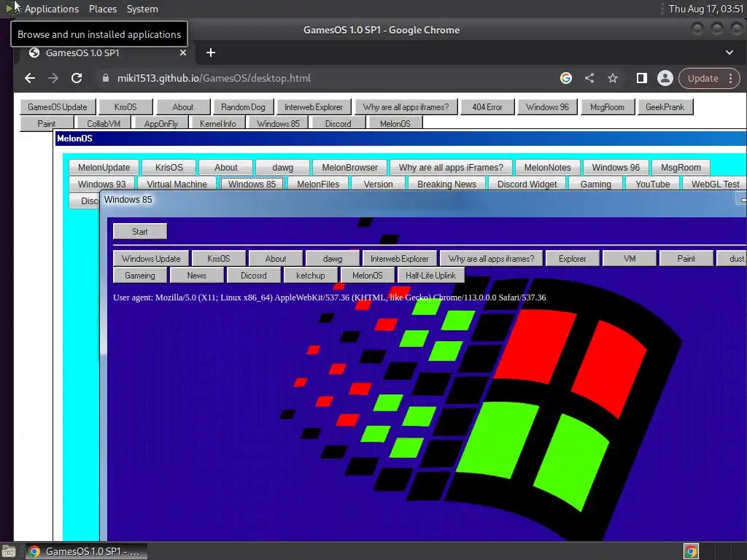This screenshot has height=560, width=747.
Task: Close the GamesOS 1.0 SP1 tab
Action: (183, 52)
